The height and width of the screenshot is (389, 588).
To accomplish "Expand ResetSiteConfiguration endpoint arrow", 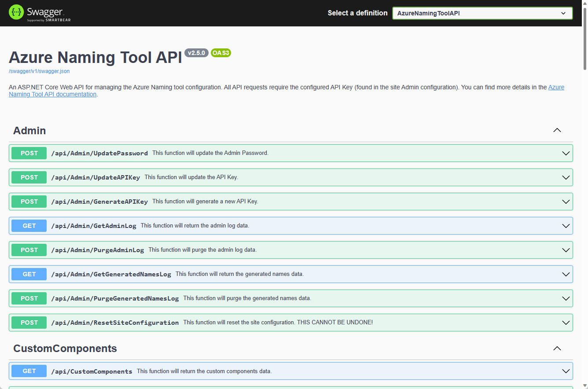I will (x=566, y=323).
